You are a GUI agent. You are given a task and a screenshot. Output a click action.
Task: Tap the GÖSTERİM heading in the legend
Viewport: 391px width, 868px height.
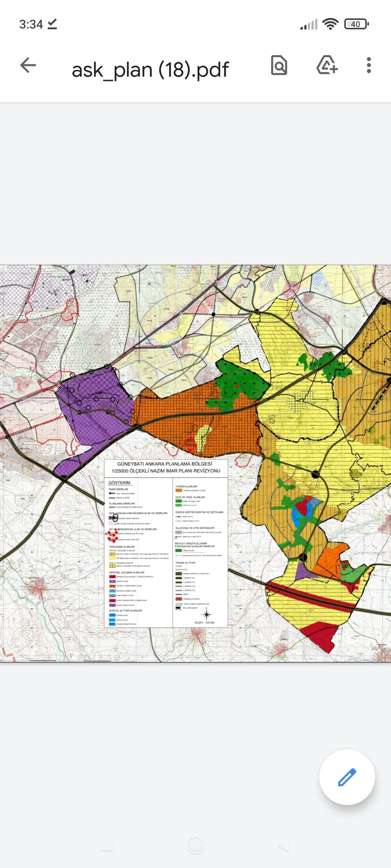tap(119, 483)
